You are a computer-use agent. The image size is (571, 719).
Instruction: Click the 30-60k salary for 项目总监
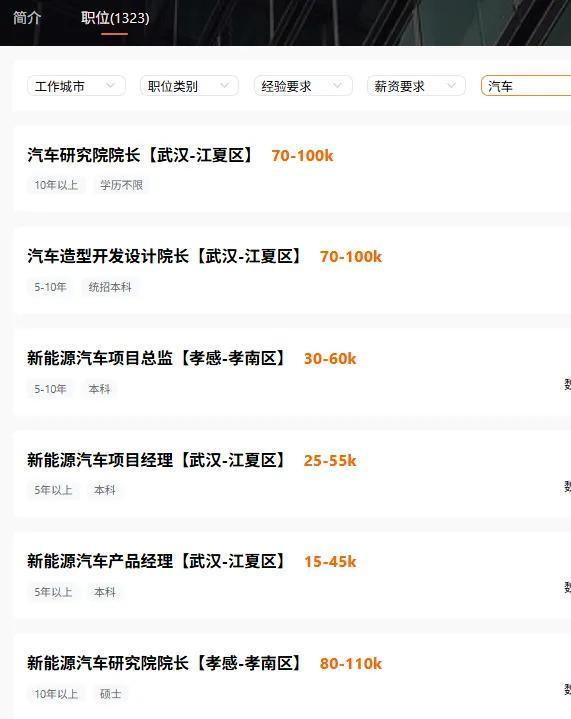pos(330,359)
